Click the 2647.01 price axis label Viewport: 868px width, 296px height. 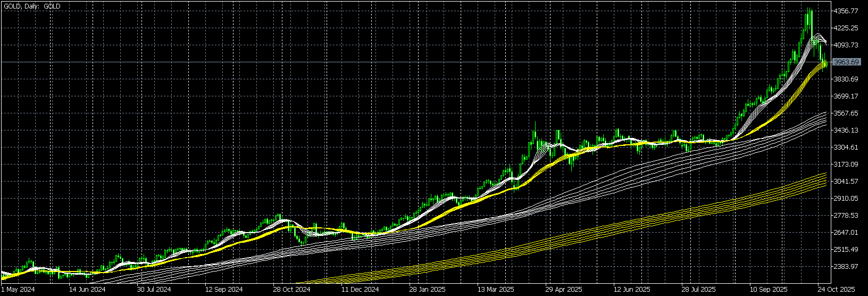tap(846, 233)
